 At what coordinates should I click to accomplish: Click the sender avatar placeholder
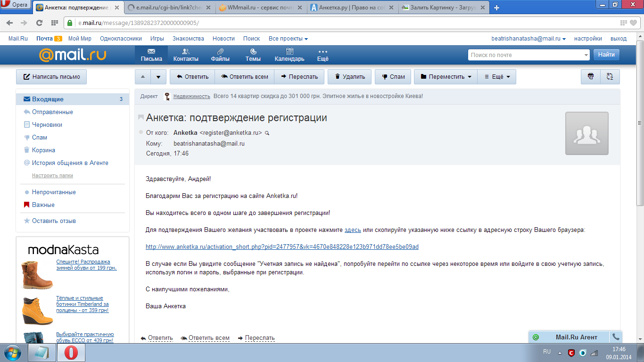(x=587, y=133)
